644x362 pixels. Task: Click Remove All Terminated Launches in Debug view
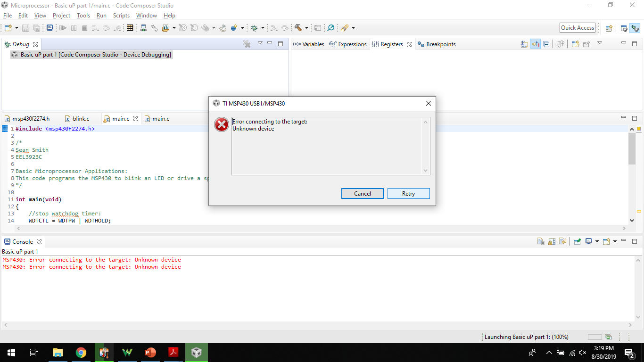click(x=247, y=44)
